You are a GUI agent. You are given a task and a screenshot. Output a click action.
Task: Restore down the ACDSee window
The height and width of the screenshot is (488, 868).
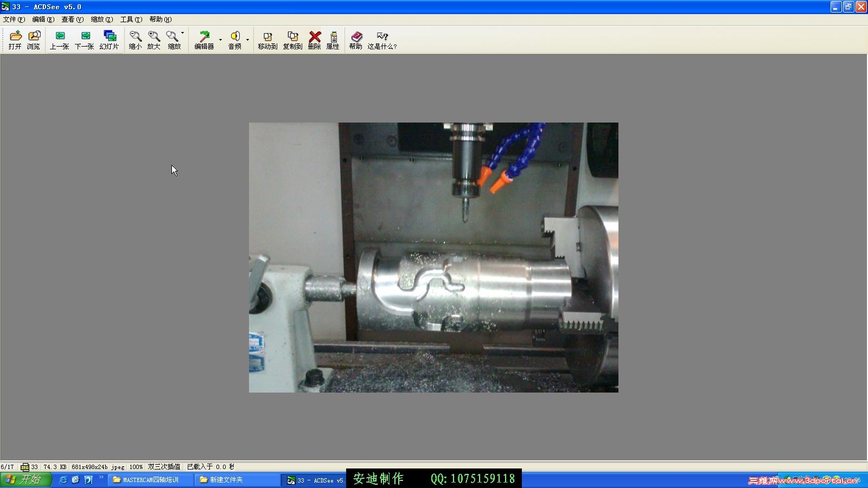click(x=848, y=7)
